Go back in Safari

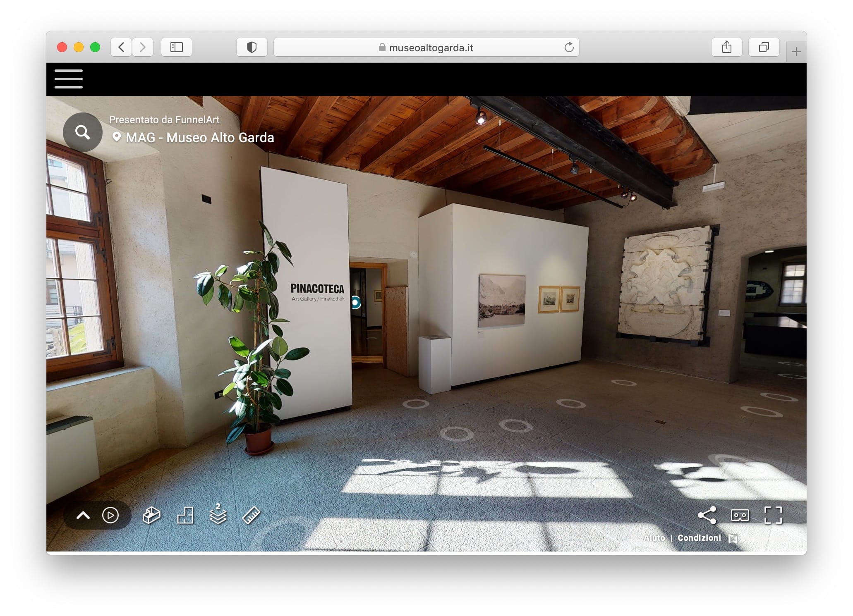coord(121,47)
